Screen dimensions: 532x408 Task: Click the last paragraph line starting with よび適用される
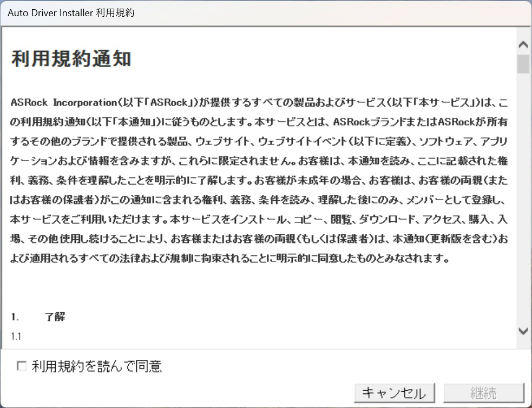tap(229, 258)
